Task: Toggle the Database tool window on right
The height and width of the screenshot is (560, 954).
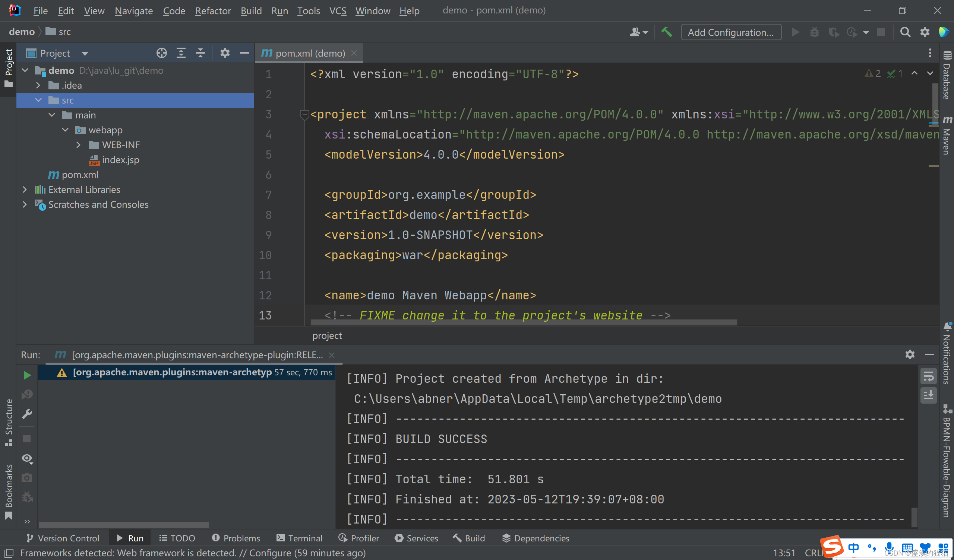Action: [947, 75]
